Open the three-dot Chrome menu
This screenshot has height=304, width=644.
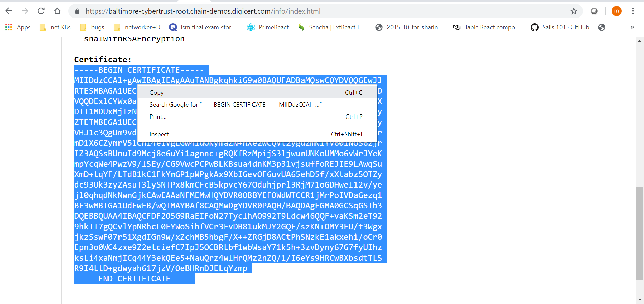coord(633,11)
